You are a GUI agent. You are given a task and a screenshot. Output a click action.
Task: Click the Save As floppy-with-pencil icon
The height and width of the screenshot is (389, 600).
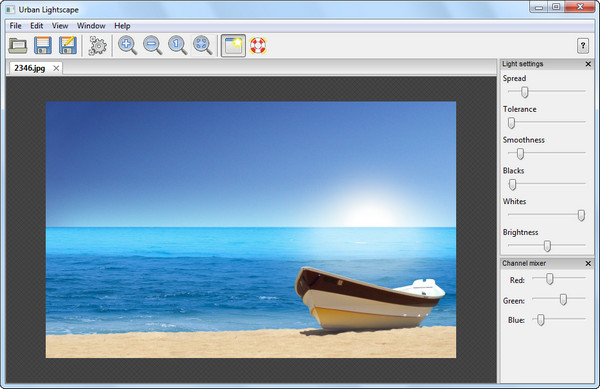click(68, 46)
